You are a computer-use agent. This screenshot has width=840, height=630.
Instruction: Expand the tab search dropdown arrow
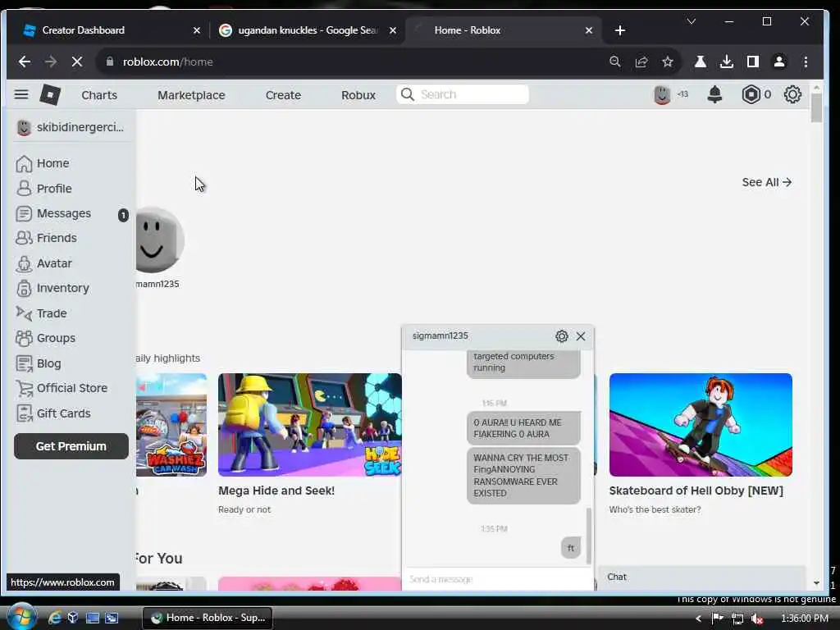click(x=692, y=21)
